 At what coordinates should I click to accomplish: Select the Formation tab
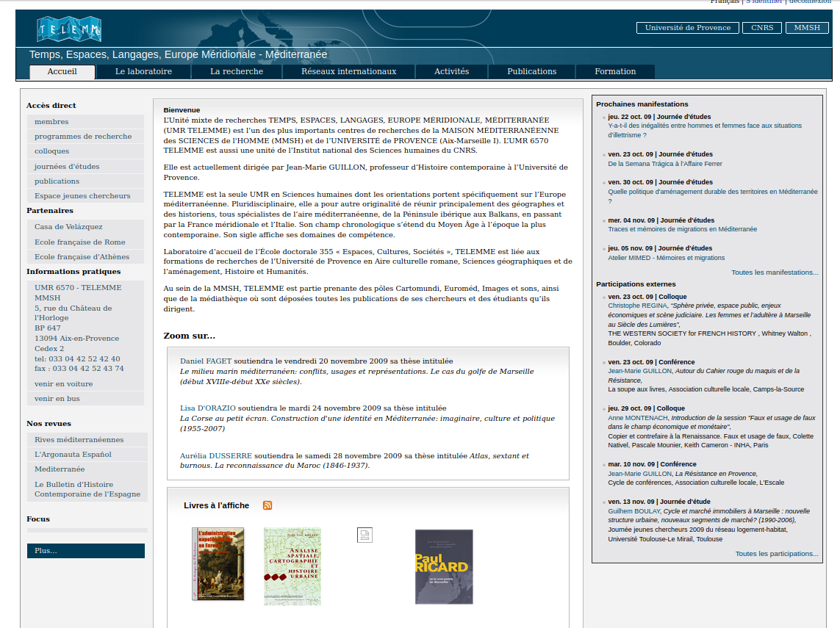pos(615,72)
